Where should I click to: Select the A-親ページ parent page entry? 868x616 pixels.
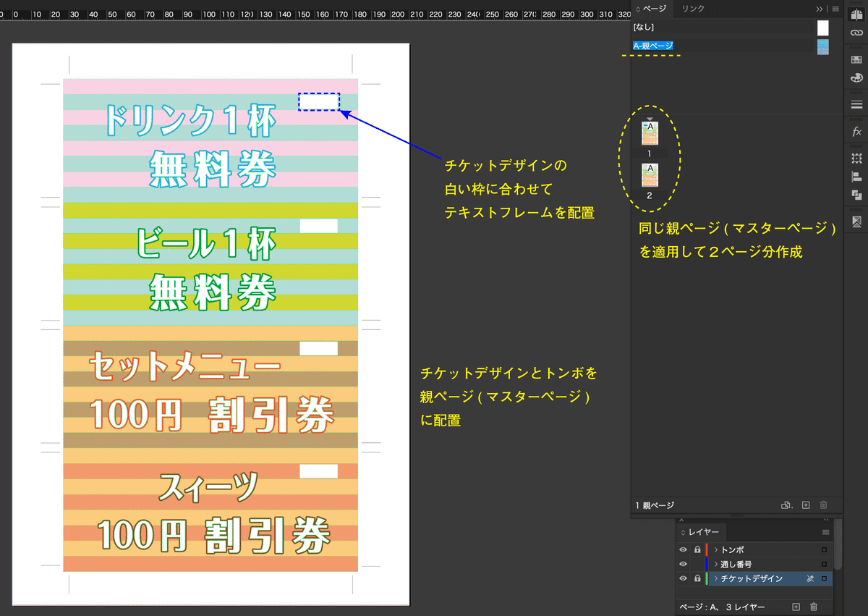coord(653,46)
